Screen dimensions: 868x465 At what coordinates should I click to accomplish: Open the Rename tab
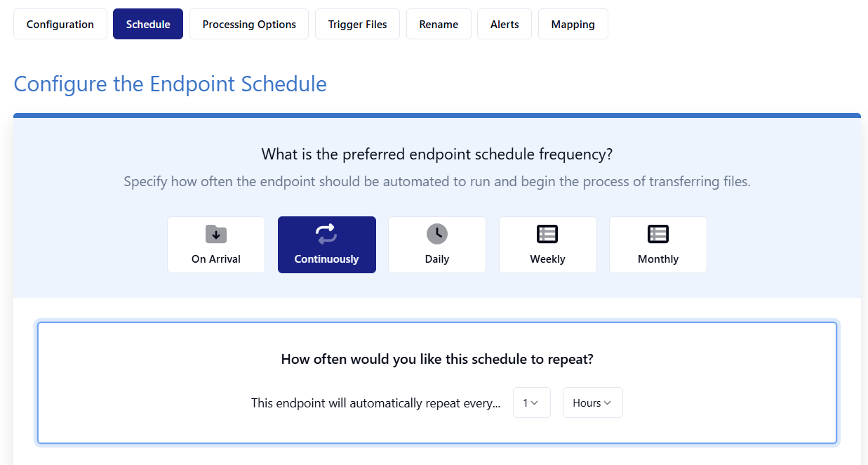point(439,24)
